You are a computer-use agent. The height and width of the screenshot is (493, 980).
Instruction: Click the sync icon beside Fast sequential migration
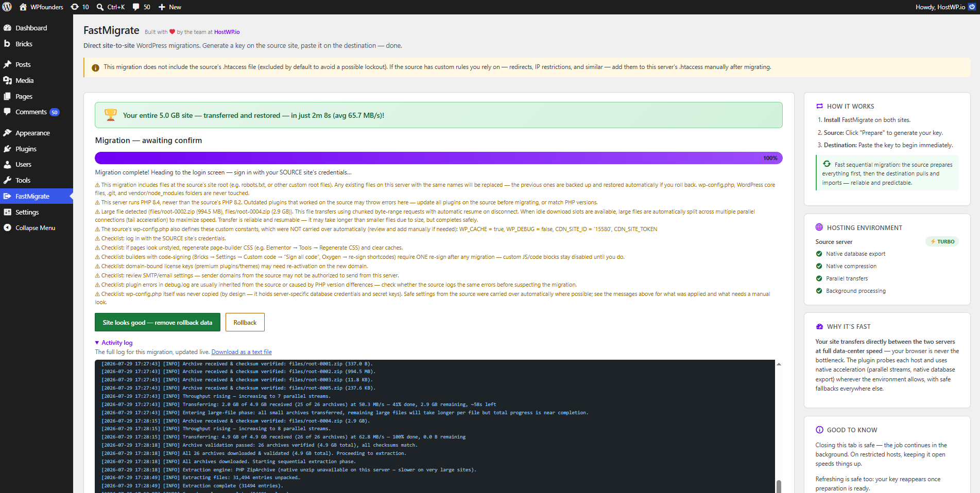(827, 164)
